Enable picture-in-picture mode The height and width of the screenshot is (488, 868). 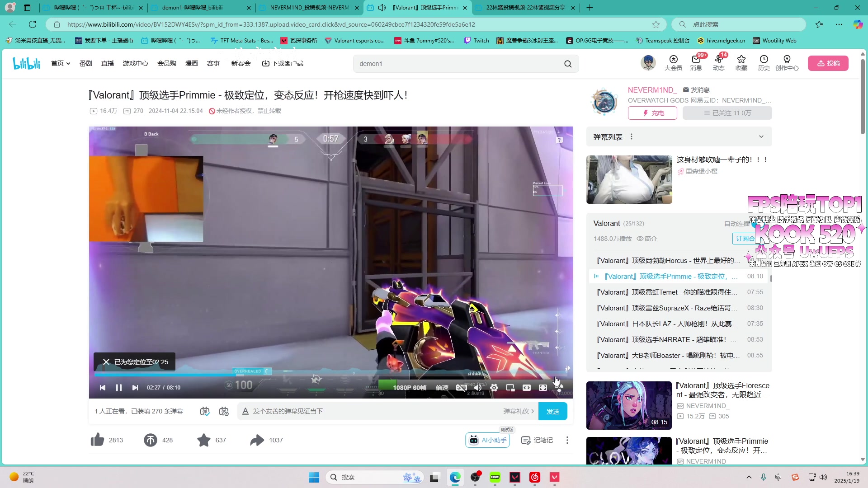pos(510,388)
